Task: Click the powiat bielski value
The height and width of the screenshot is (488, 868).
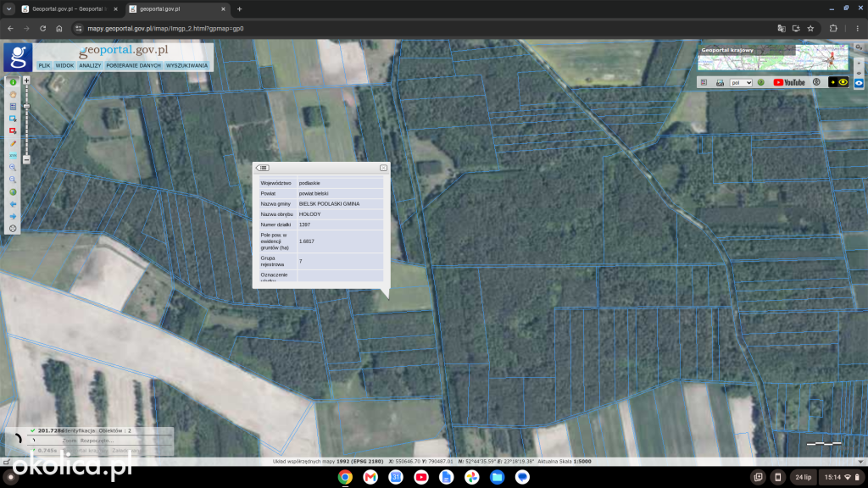Action: click(x=314, y=193)
